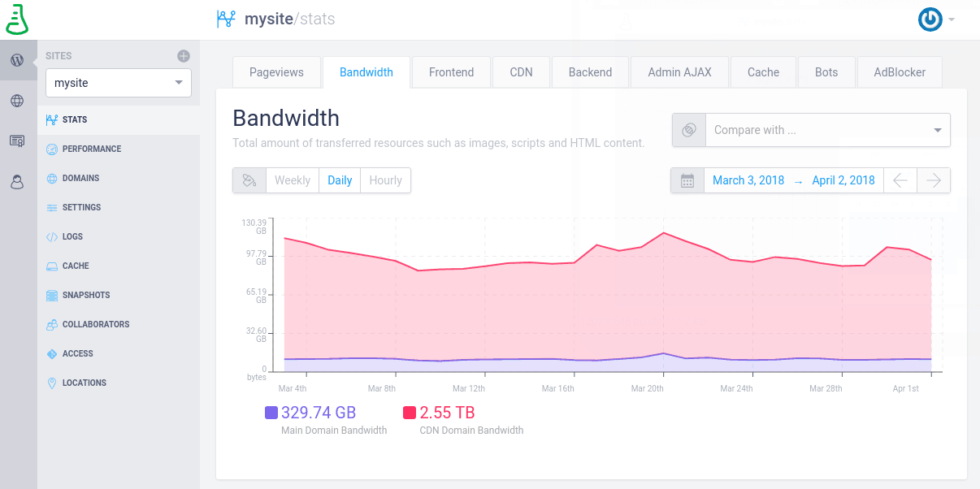
Task: Open the Performance page with its gauge icon
Action: pos(89,149)
